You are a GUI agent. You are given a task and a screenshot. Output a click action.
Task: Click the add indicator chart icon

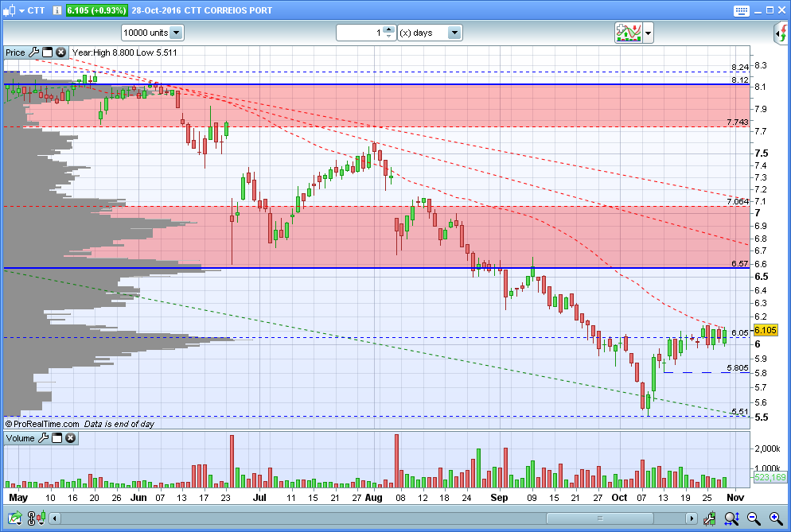click(x=628, y=33)
